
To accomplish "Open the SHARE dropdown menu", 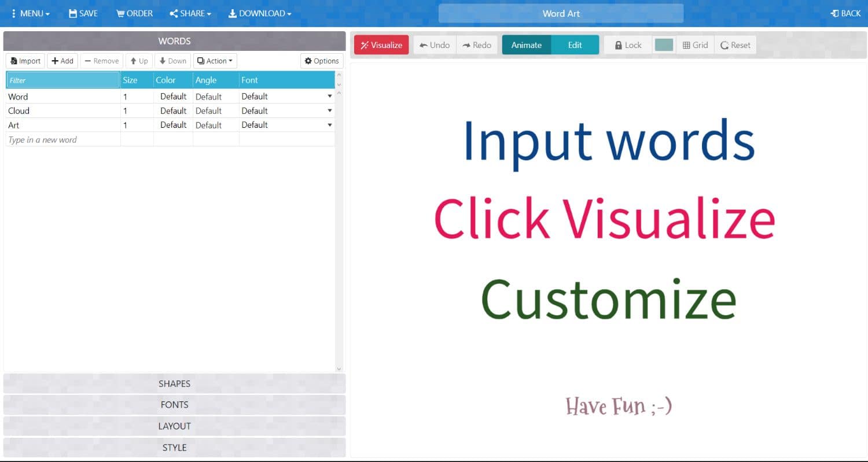I will tap(190, 13).
